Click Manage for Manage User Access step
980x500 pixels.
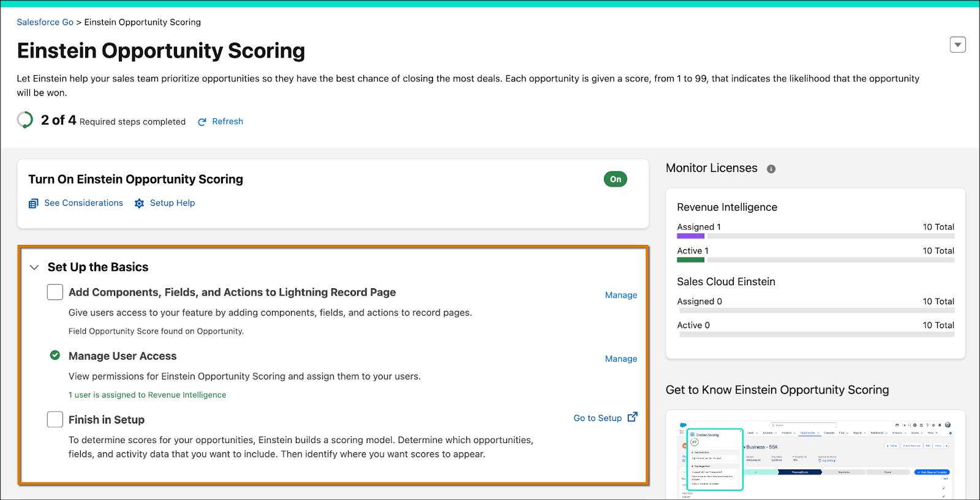[x=621, y=359]
